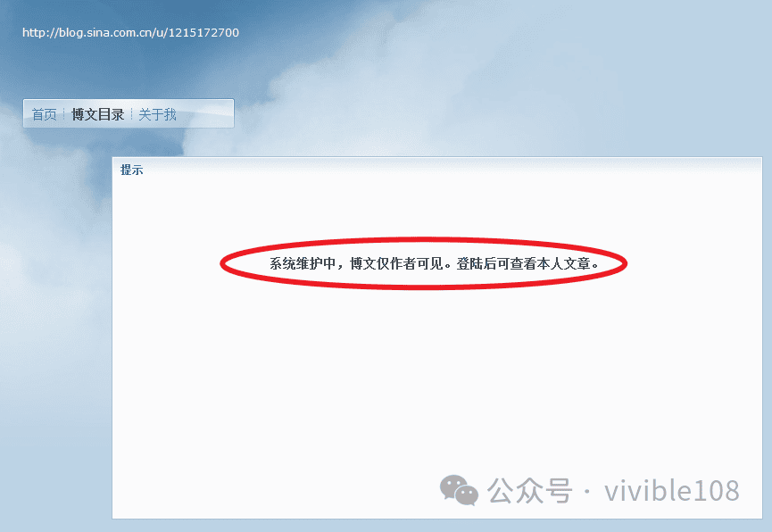The image size is (772, 532).
Task: Click empty navigation bar space after 关于我
Action: (x=204, y=114)
